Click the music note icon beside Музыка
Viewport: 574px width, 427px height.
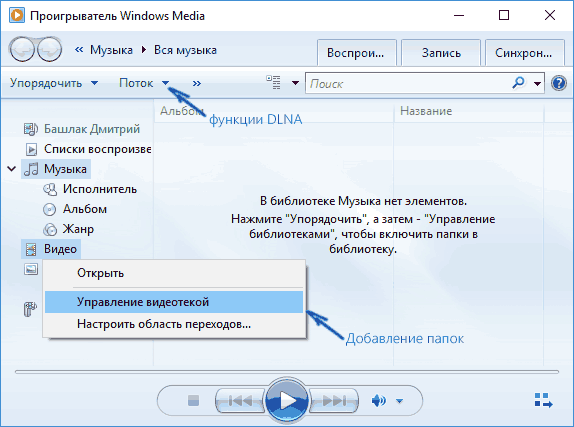point(31,169)
